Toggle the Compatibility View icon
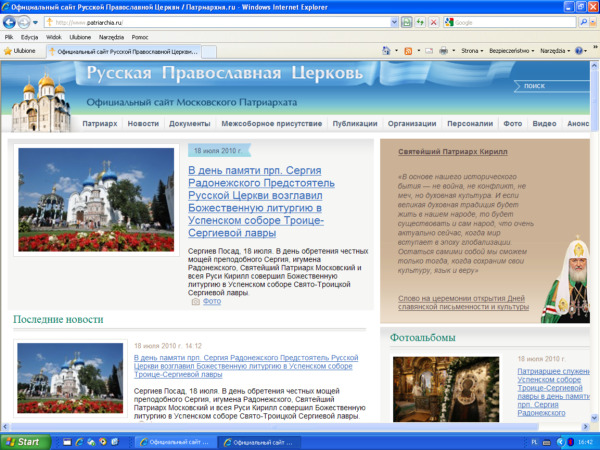The height and width of the screenshot is (450, 600). (x=406, y=23)
